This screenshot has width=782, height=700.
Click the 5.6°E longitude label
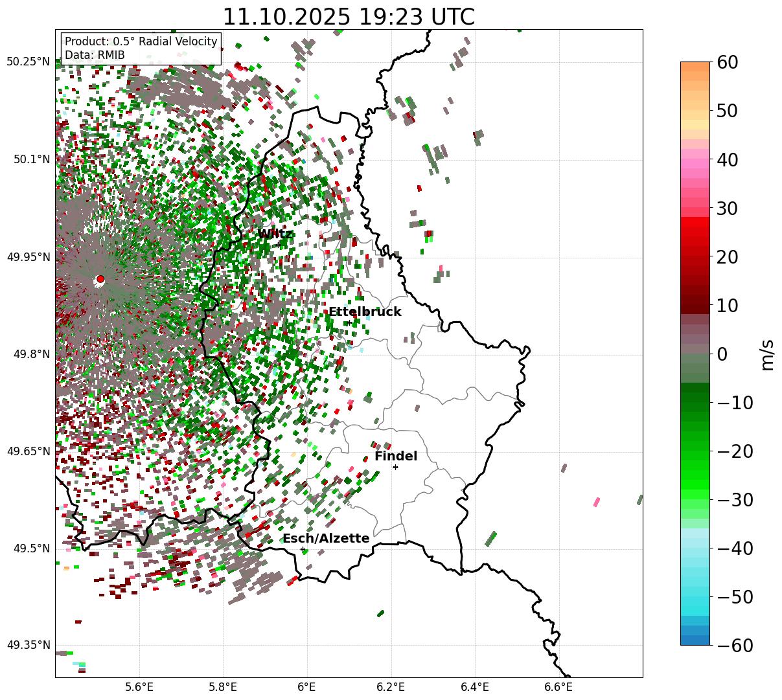(x=139, y=687)
